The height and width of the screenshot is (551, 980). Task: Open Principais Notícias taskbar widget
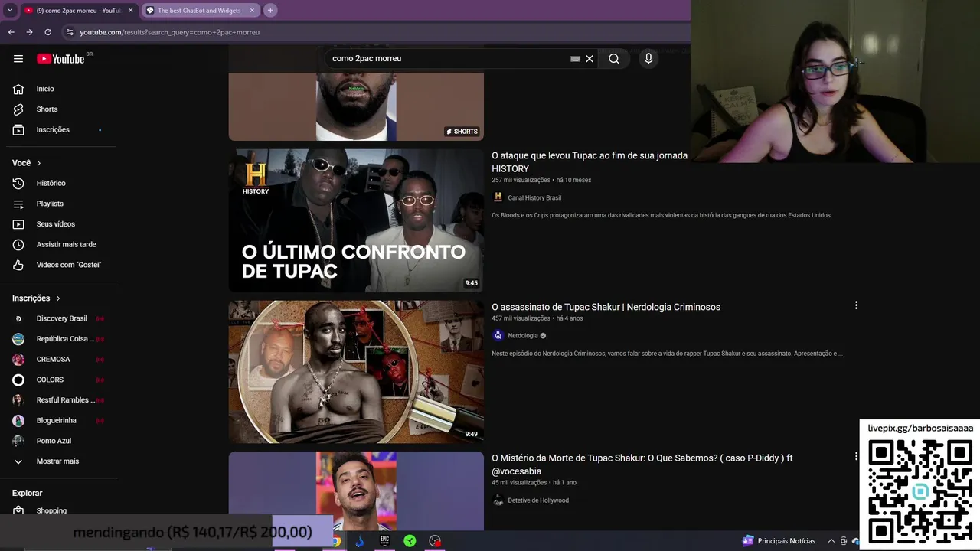point(779,541)
